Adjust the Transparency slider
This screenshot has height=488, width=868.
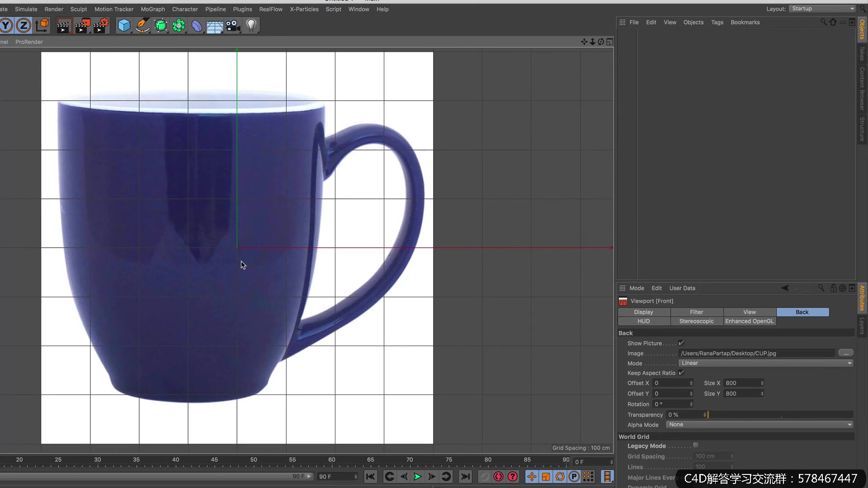[780, 415]
